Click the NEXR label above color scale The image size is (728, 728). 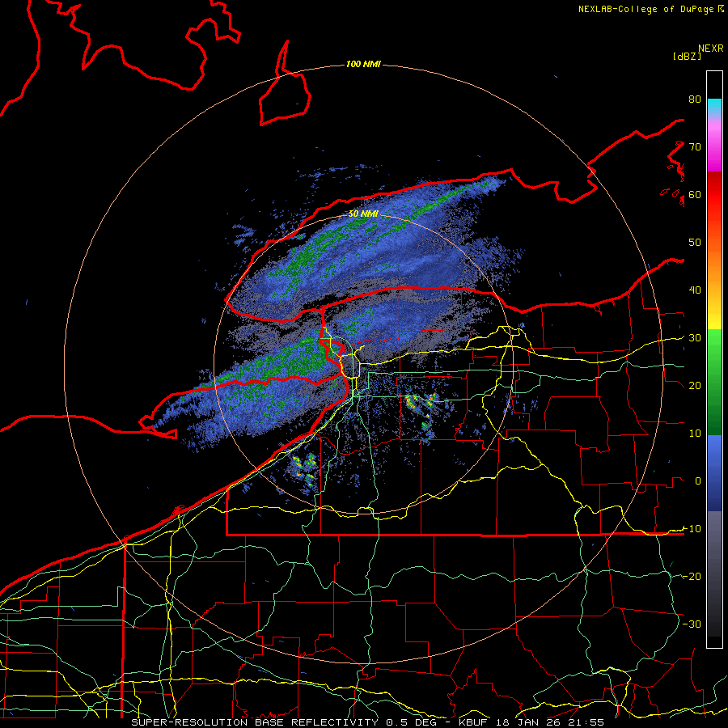coord(710,49)
